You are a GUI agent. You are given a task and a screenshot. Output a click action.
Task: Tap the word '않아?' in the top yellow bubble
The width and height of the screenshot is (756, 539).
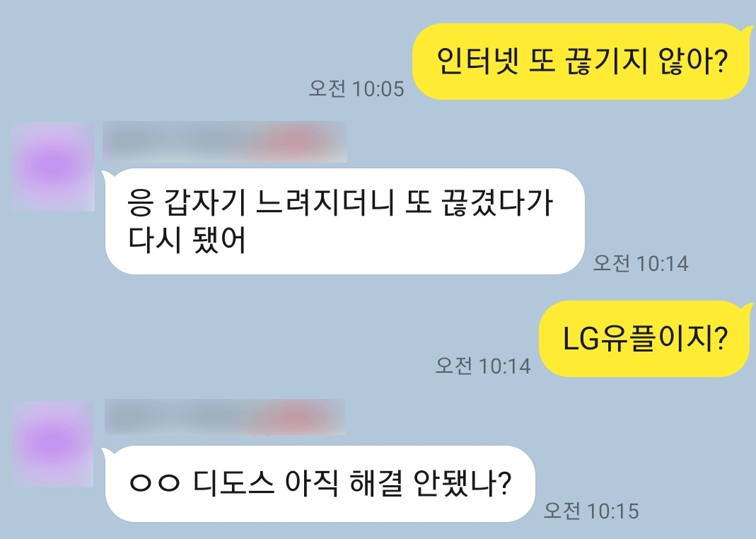coord(693,62)
